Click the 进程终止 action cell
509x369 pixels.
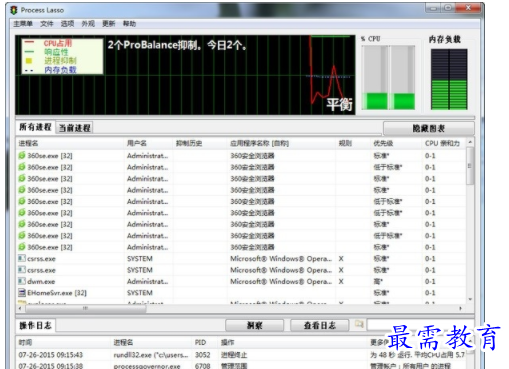(x=234, y=355)
